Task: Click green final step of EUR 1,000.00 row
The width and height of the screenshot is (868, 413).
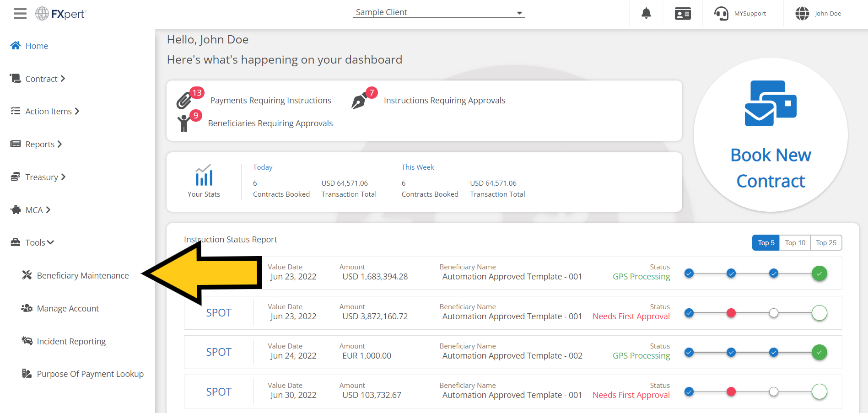Action: [819, 352]
